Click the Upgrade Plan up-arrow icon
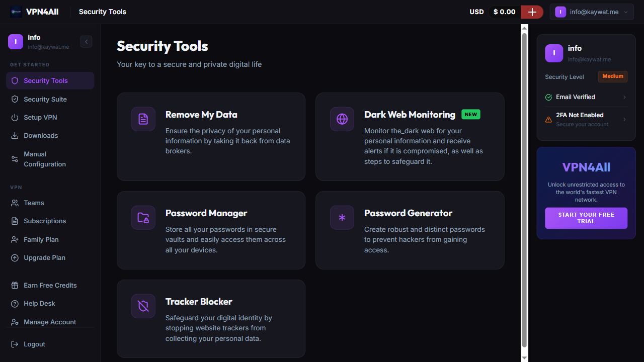 (15, 257)
